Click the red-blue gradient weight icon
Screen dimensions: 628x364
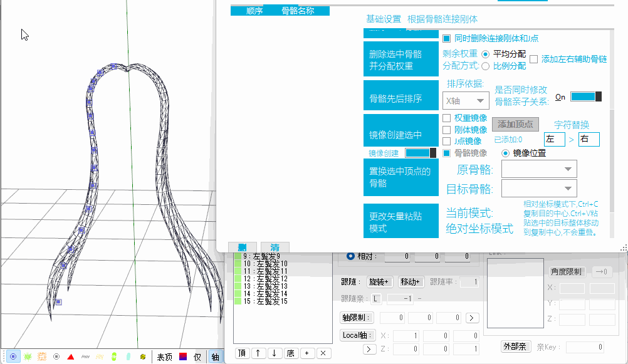182,356
